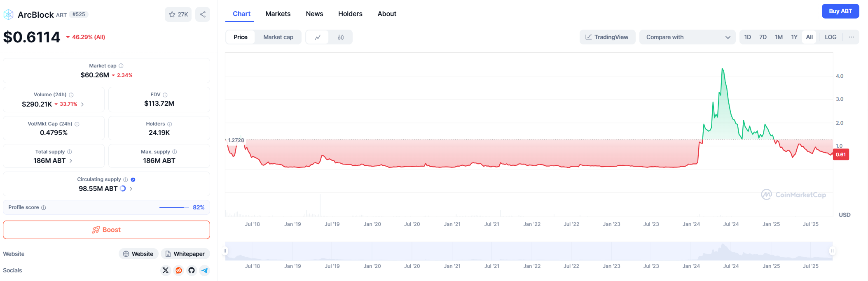Add ArcBlock to watchlist star button

tap(178, 14)
